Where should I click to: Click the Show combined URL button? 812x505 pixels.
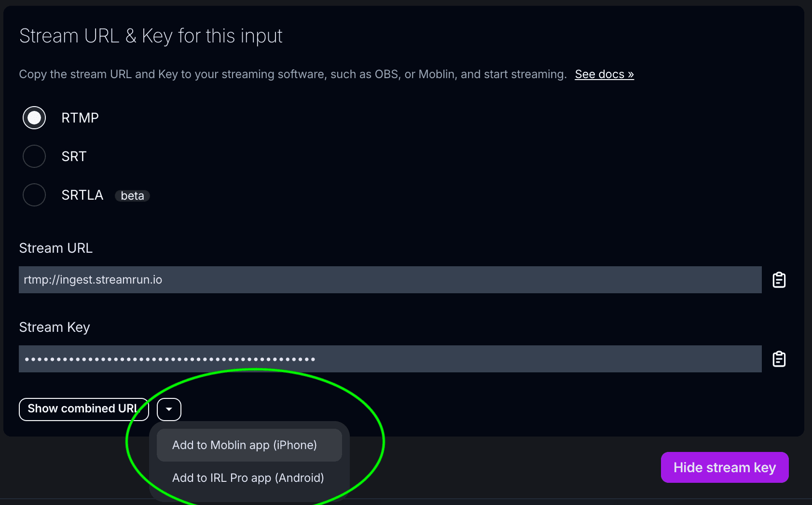tap(83, 409)
